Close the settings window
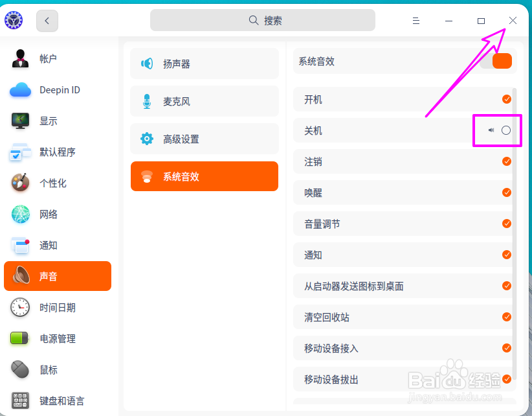 (x=513, y=20)
